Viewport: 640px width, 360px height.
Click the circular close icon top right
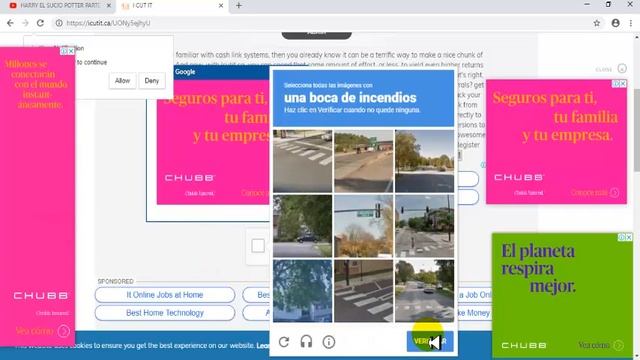[x=622, y=69]
